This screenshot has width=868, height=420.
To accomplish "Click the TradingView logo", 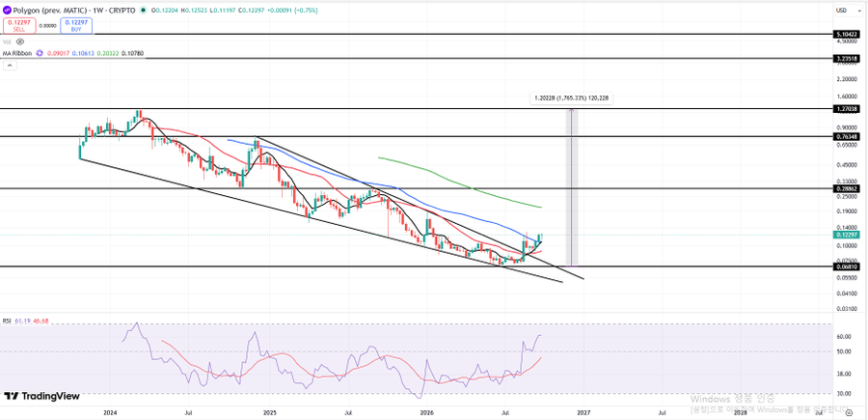I will click(42, 396).
